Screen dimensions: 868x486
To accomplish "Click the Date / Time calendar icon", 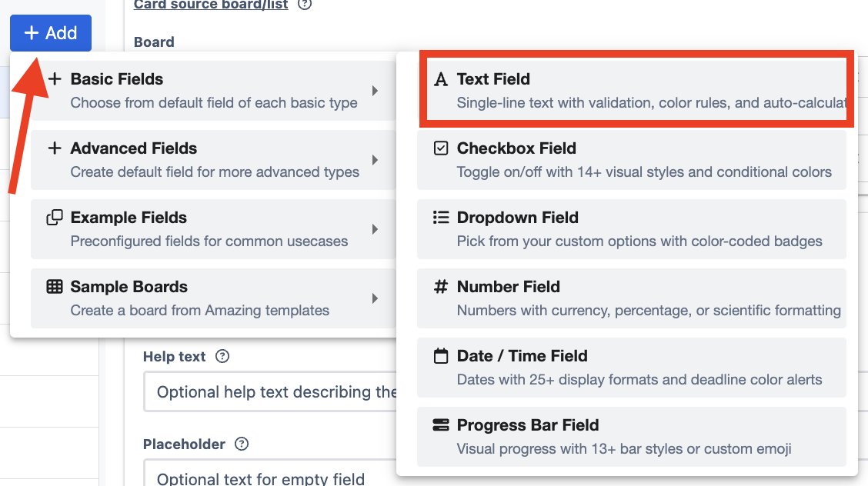I will 441,356.
